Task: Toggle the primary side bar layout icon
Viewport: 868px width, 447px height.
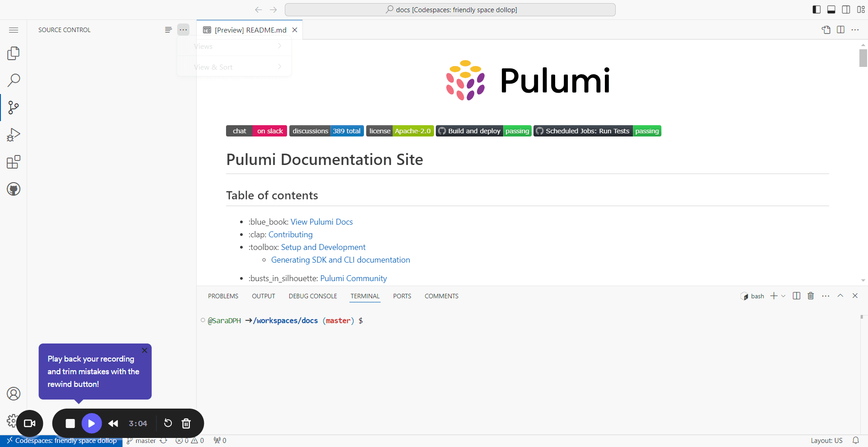Action: pyautogui.click(x=816, y=9)
